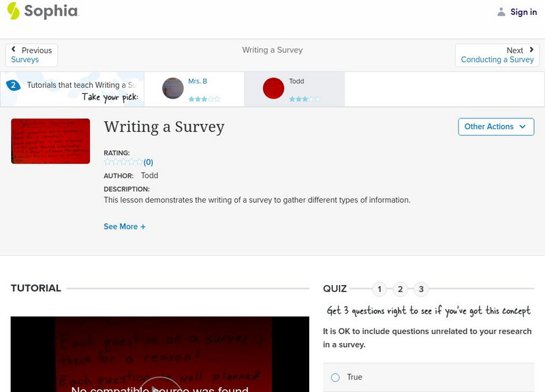Click the empty rating stars under Rating
545x392 pixels.
coord(123,162)
